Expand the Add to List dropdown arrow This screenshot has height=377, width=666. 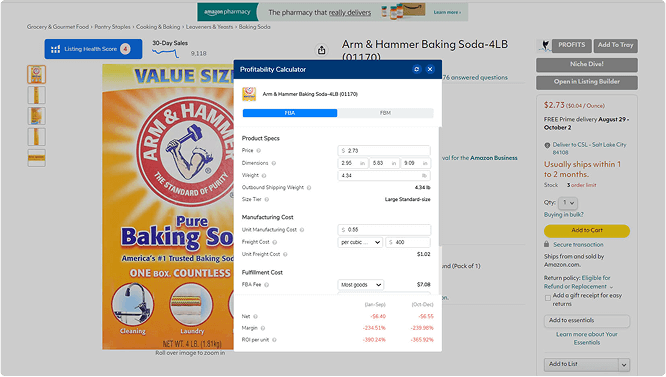click(x=624, y=365)
